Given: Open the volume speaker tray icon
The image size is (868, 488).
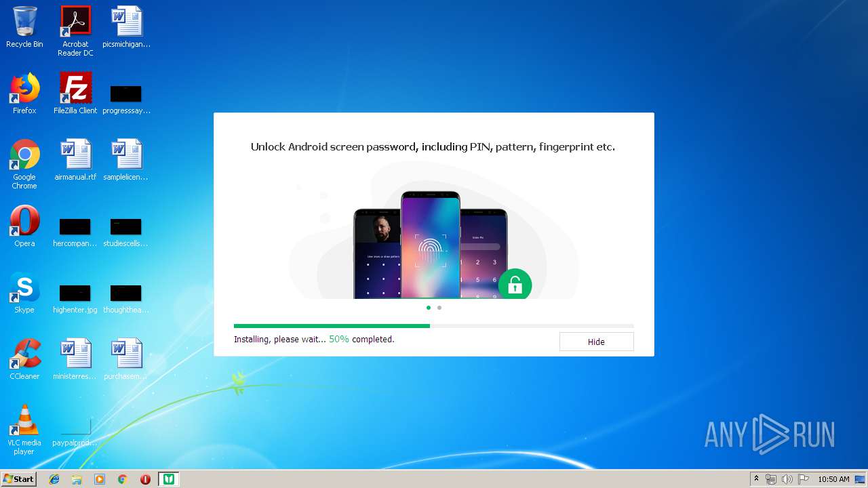Looking at the screenshot, I should tap(787, 479).
